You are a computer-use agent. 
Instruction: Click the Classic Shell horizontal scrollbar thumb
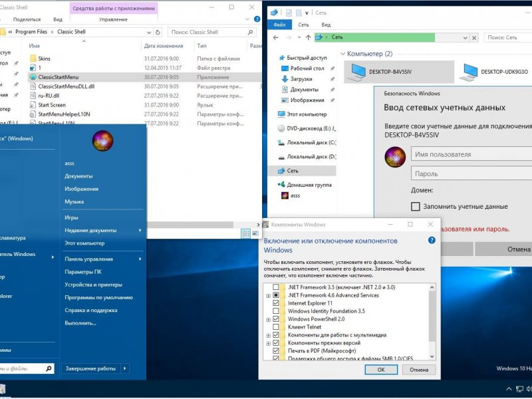190,225
